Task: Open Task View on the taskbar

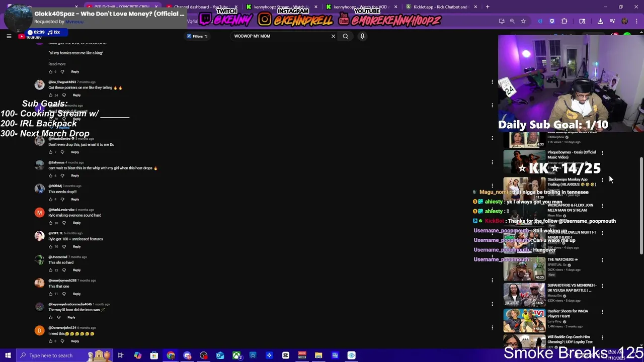Action: tap(121, 355)
